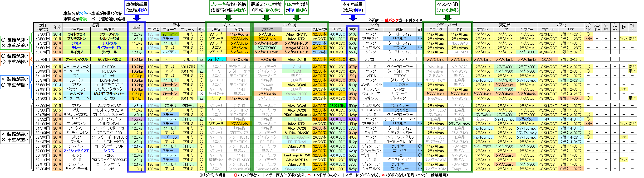
Task: Click the rear derailleur シマノA070
Action: click(x=505, y=80)
